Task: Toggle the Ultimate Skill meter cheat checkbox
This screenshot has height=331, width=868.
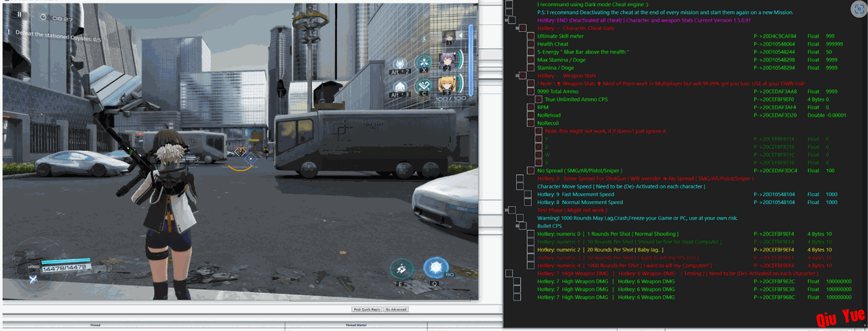Action: point(531,36)
